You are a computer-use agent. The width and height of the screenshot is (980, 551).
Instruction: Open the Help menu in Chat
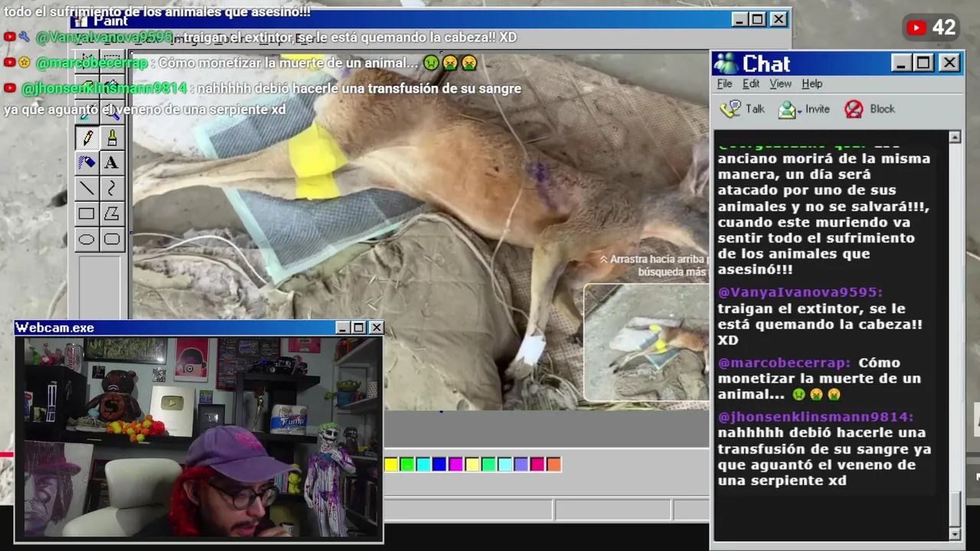pyautogui.click(x=812, y=83)
